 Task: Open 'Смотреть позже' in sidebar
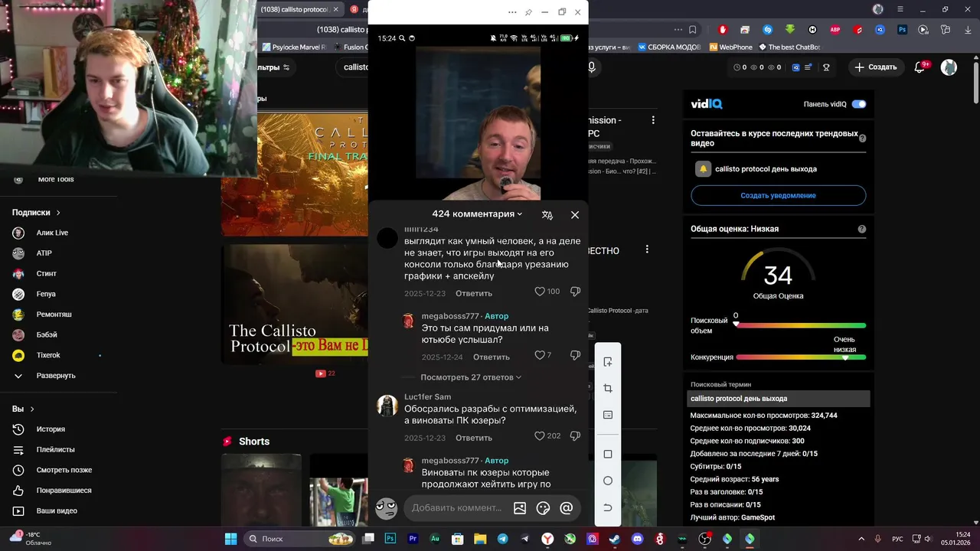[x=64, y=470]
